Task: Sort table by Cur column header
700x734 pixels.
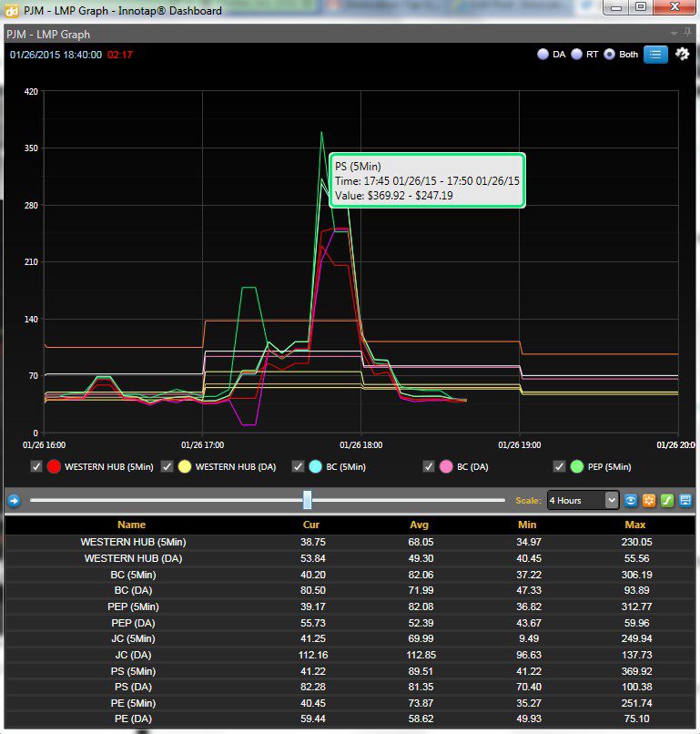Action: coord(311,525)
